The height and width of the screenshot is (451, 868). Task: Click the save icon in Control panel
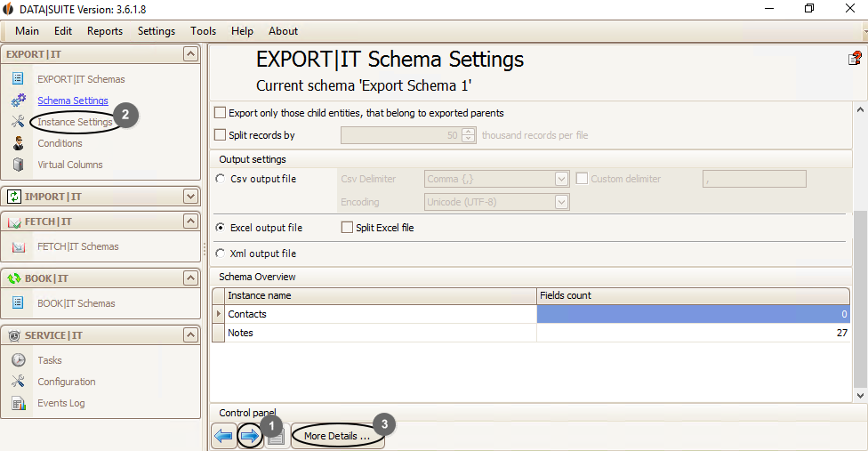277,437
